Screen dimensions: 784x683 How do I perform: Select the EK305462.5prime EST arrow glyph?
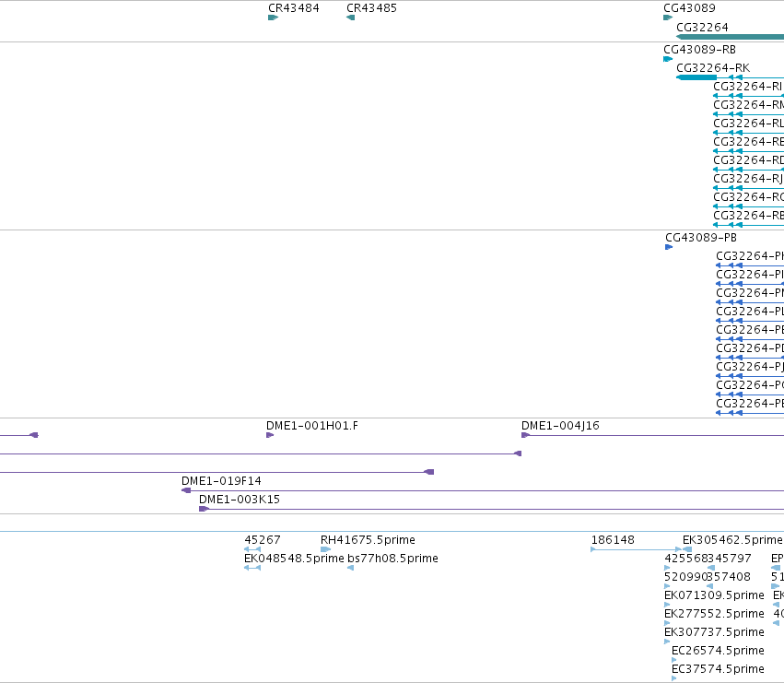(x=687, y=549)
